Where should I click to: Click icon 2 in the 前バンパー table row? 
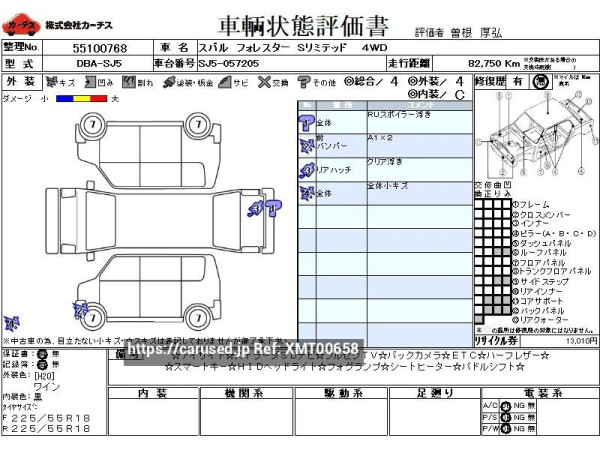[307, 146]
